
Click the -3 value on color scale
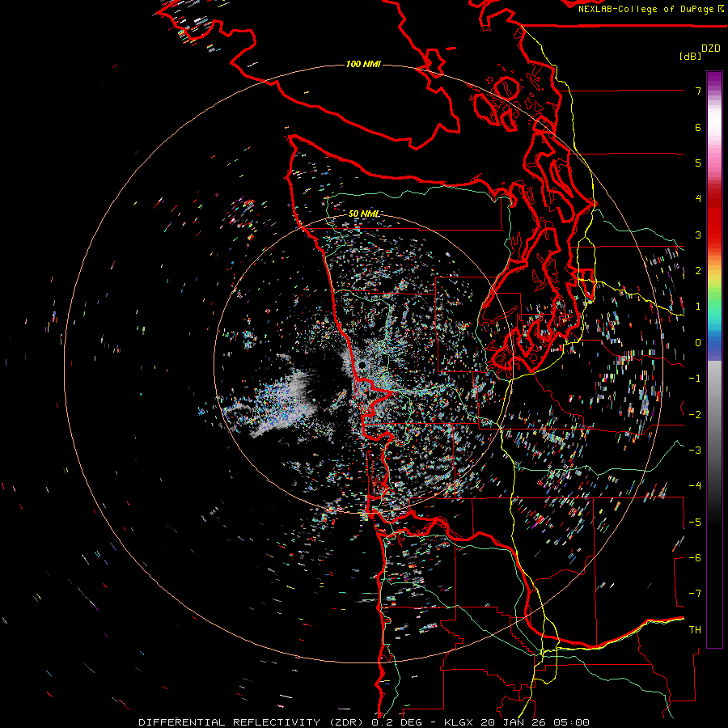(695, 451)
